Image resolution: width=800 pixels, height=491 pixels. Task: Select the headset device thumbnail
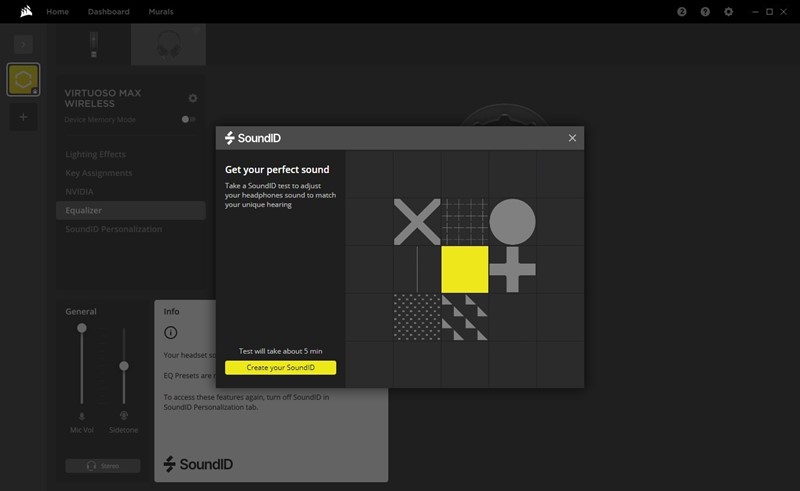167,45
